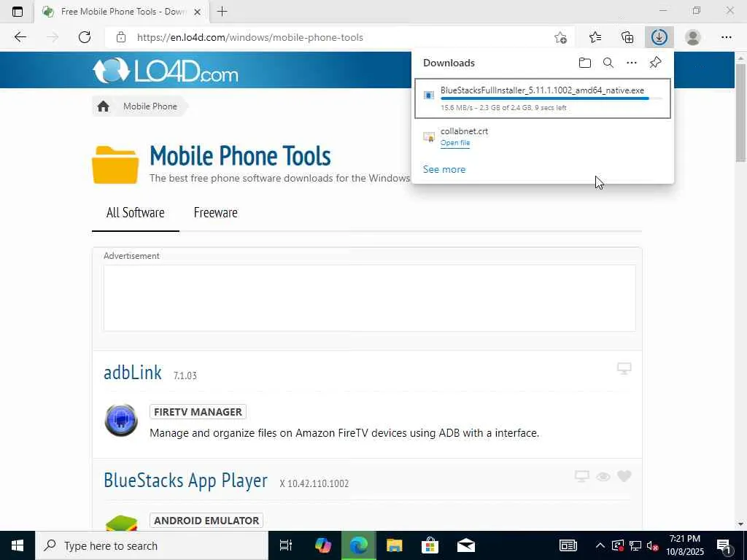This screenshot has height=560, width=747.
Task: Open the profile avatar icon
Action: [693, 37]
